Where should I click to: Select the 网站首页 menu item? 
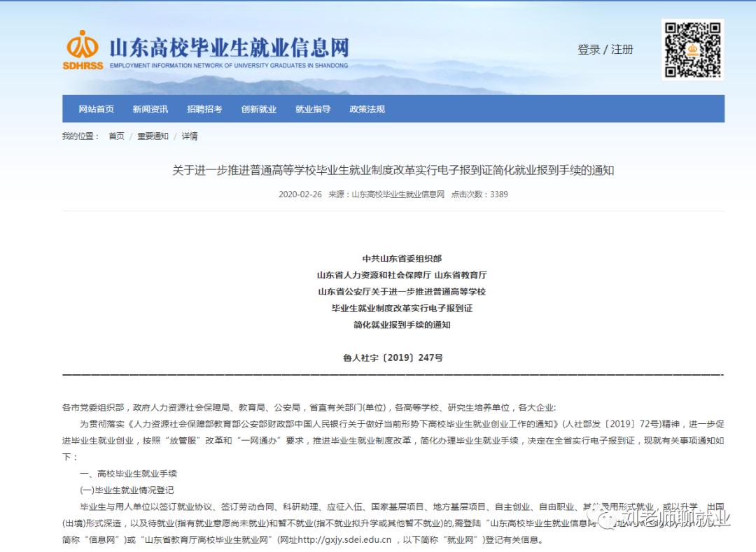pos(94,108)
